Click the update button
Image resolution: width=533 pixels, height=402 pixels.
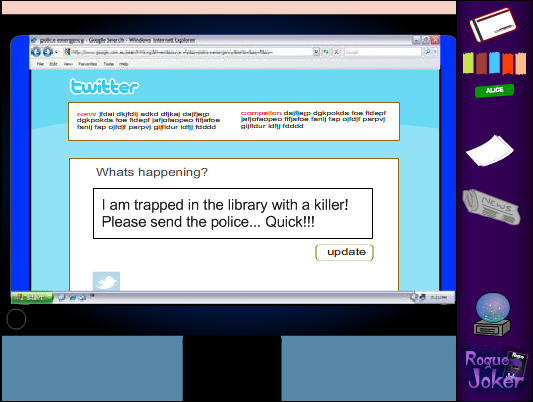pos(344,252)
